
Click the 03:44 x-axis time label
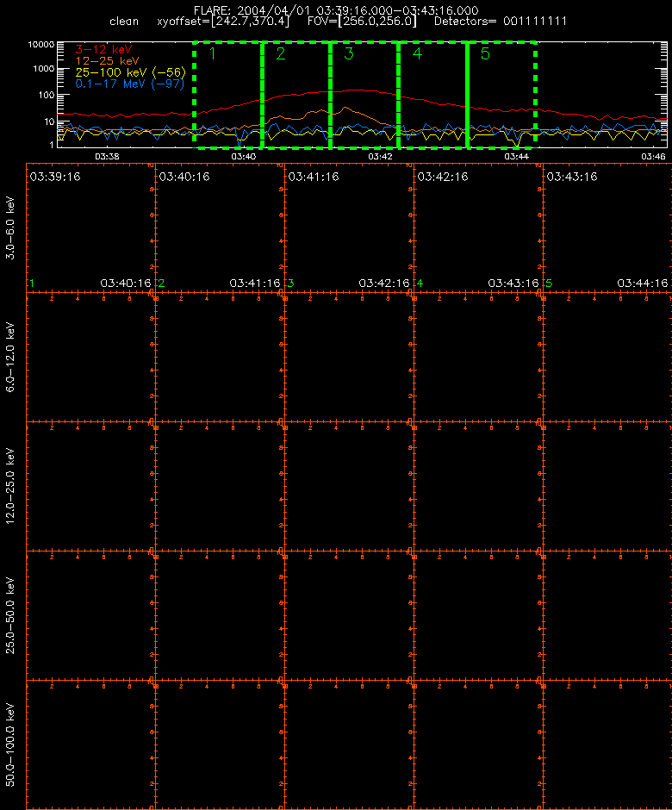(517, 157)
